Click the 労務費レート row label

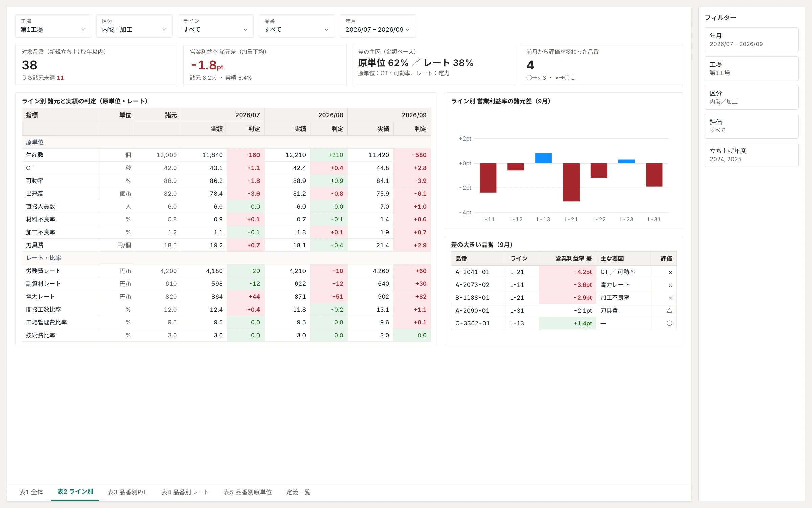(x=43, y=271)
